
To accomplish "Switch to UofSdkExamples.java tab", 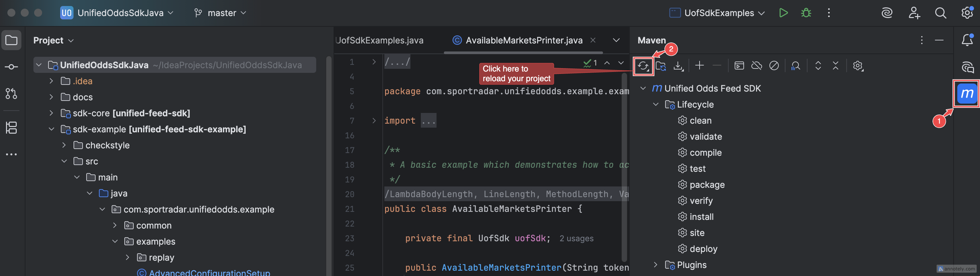I will point(380,40).
